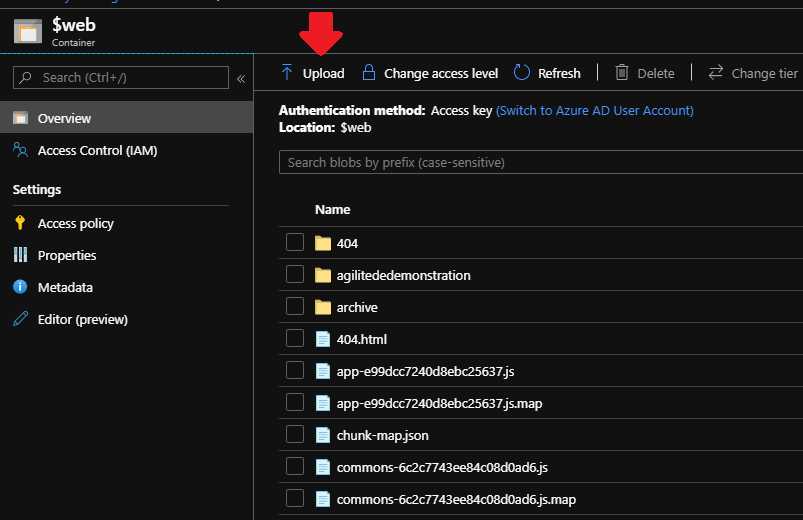
Task: Go to Access Control (IAM)
Action: coord(97,151)
